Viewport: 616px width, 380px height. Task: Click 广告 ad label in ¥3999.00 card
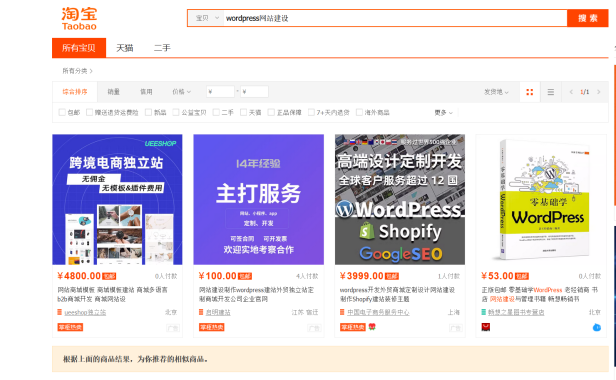(456, 328)
